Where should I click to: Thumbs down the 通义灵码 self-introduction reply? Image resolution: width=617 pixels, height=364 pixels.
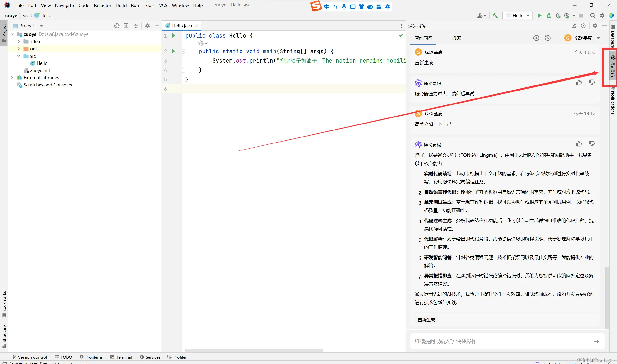[x=592, y=144]
